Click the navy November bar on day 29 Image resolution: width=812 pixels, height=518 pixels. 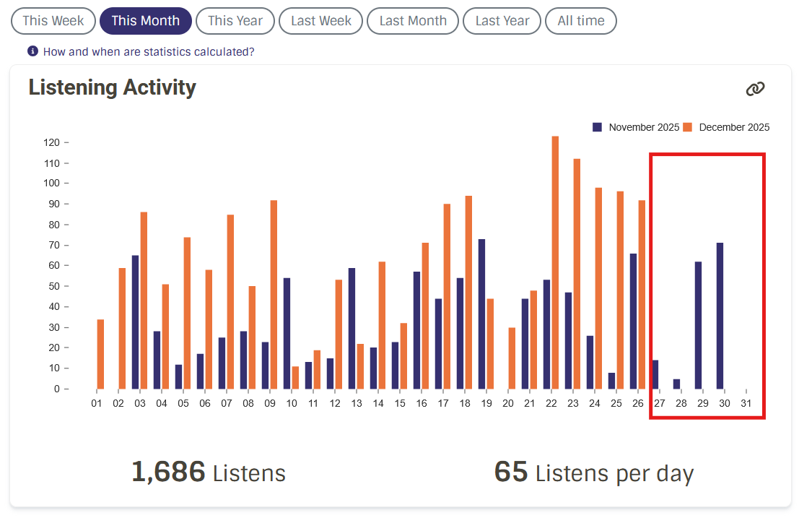(698, 325)
